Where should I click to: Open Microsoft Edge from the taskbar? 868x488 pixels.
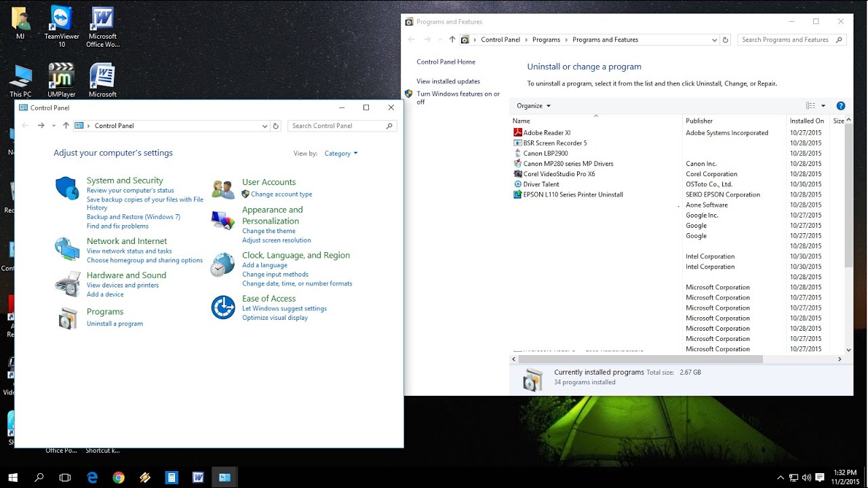(x=92, y=477)
